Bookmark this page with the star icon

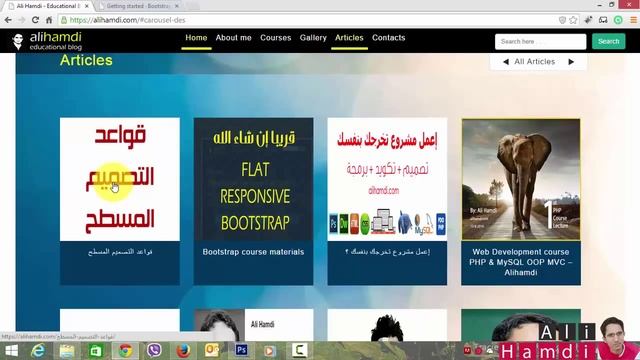(x=573, y=20)
